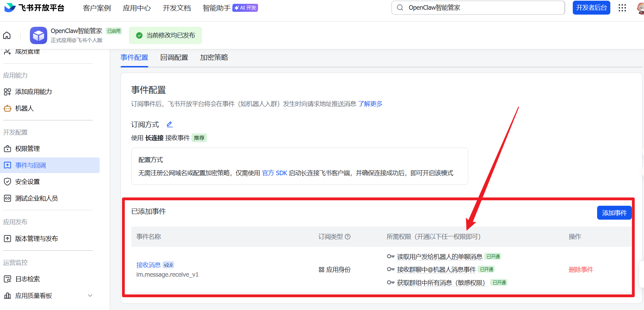Click the 机器人 robot icon
The image size is (644, 310).
(x=7, y=108)
